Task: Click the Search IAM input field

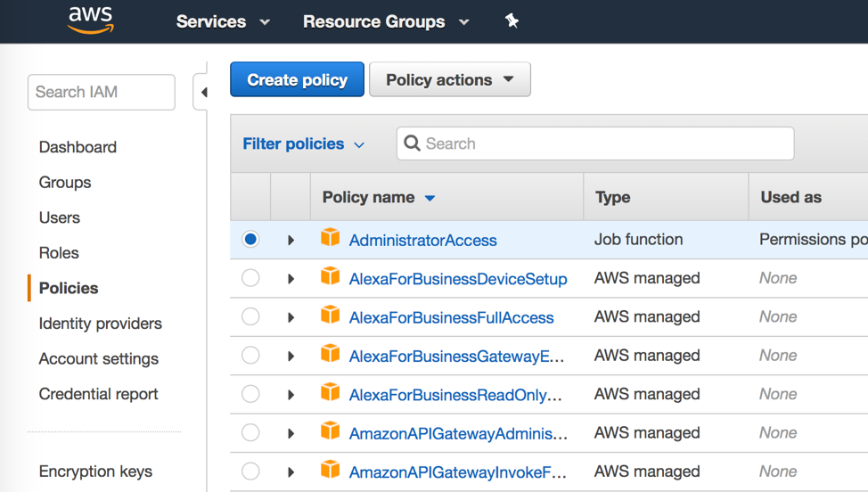Action: 102,92
